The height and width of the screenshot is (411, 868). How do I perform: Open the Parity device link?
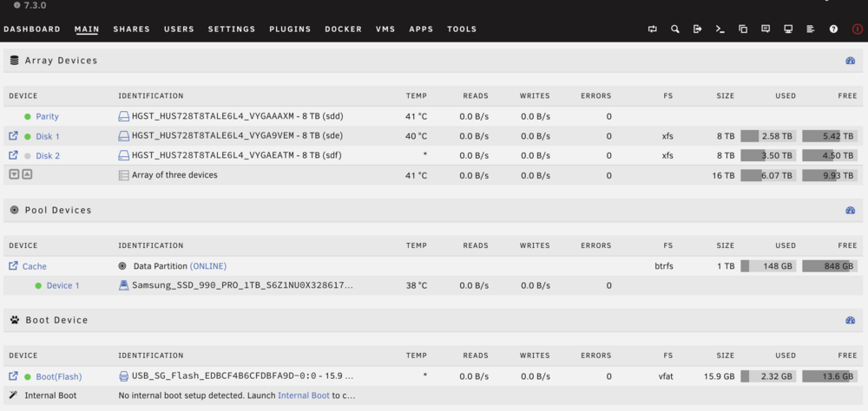[47, 117]
